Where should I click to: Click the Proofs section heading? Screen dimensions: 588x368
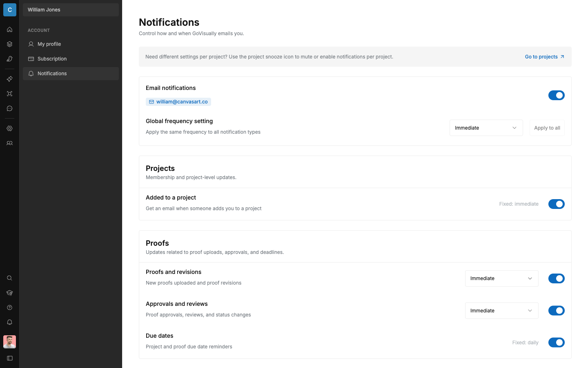(x=157, y=243)
